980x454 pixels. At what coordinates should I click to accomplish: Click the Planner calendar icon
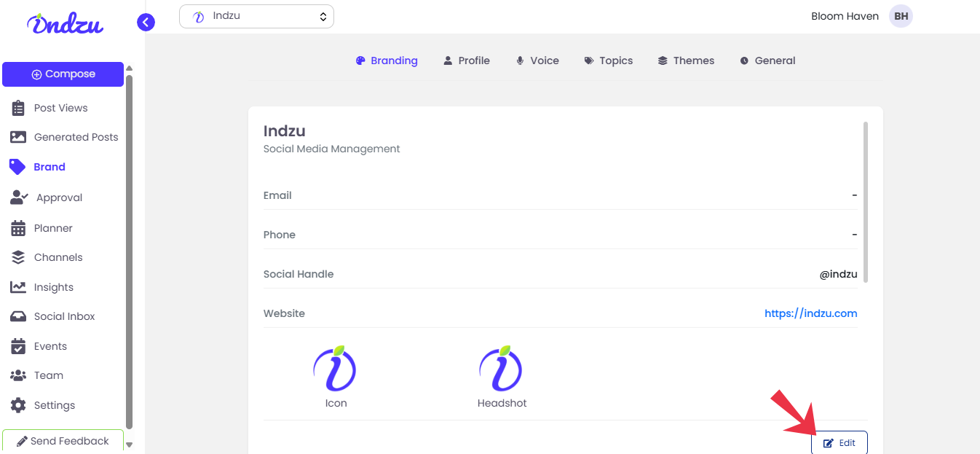18,228
